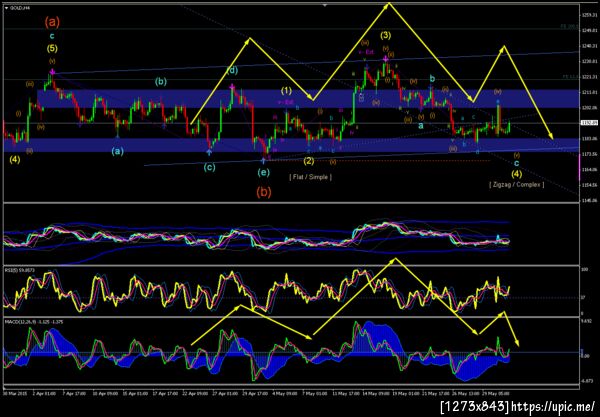Click price level 1154.56 on the axis
600x417 pixels.
(x=589, y=185)
